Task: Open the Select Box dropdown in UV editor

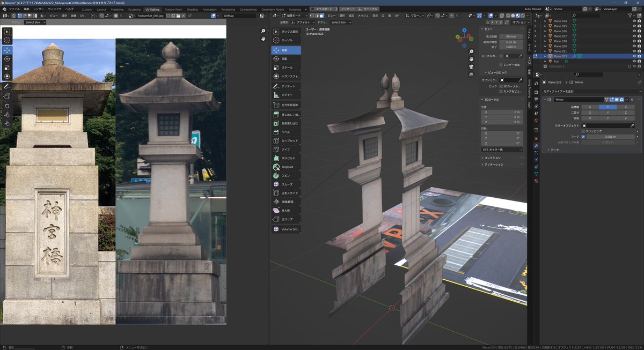Action: click(35, 23)
